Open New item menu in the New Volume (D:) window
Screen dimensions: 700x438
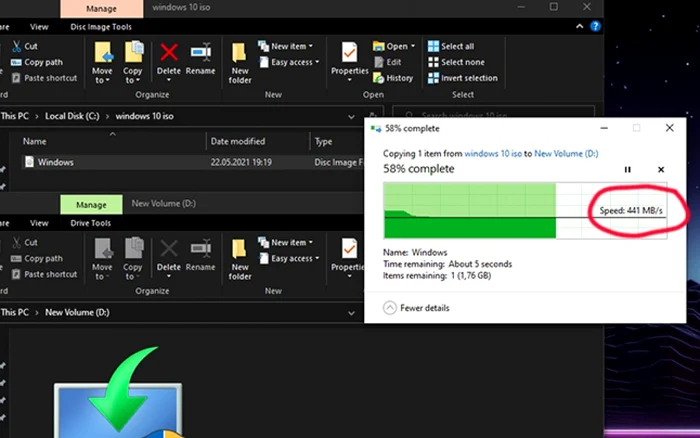[286, 242]
